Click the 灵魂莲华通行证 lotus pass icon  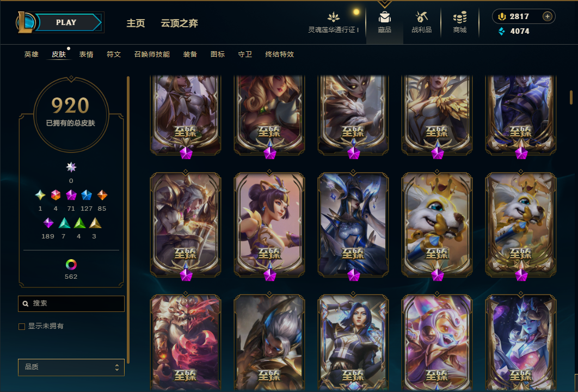click(333, 17)
